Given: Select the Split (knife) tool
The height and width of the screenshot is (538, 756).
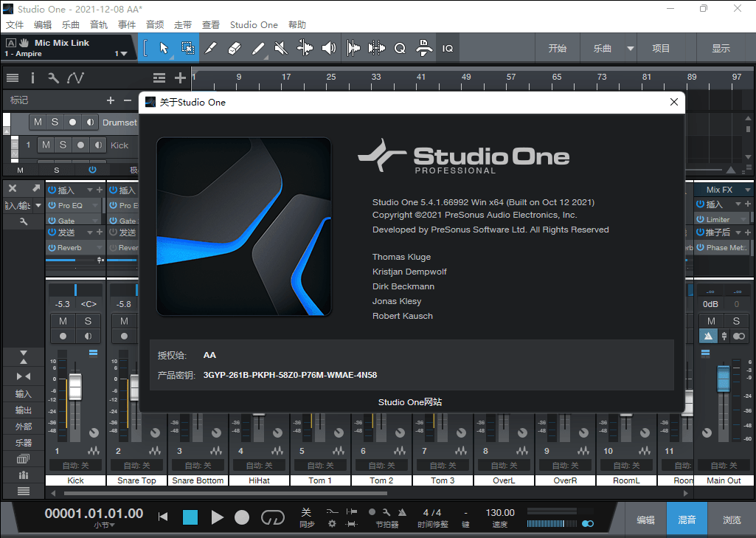Looking at the screenshot, I should (211, 48).
